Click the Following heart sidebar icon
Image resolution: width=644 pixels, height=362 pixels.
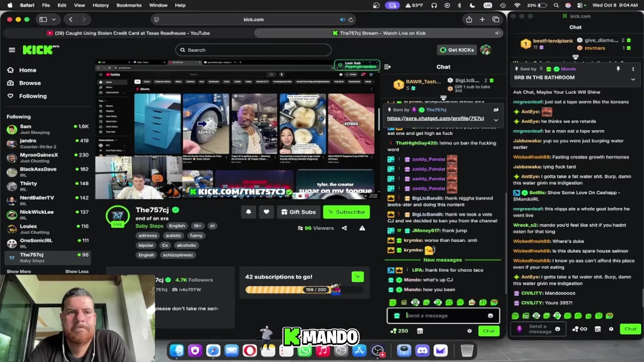10,96
